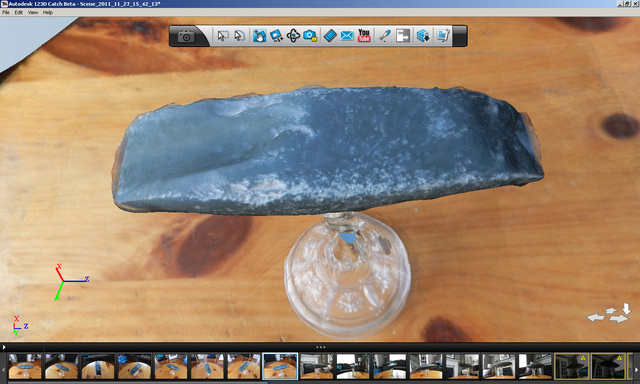Open the View menu
The height and width of the screenshot is (384, 640).
click(x=33, y=13)
